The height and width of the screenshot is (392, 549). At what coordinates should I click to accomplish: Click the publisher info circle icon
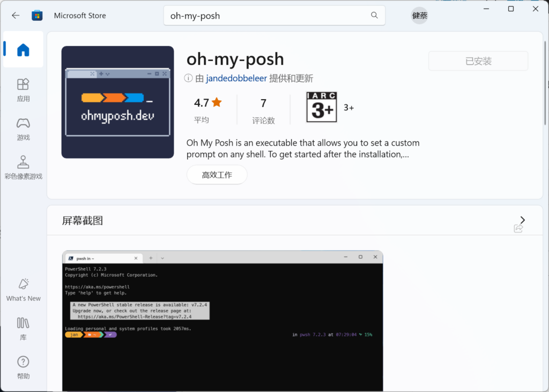click(x=188, y=78)
